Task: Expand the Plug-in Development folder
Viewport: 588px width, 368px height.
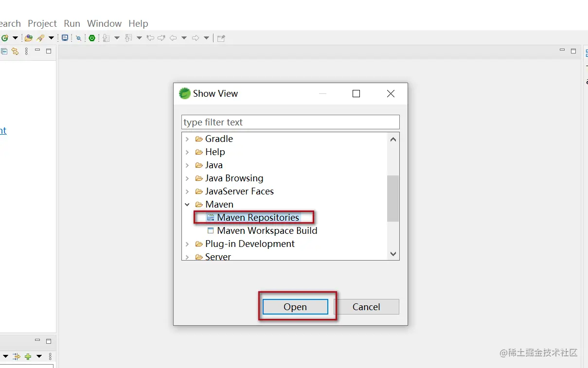Action: coord(187,244)
